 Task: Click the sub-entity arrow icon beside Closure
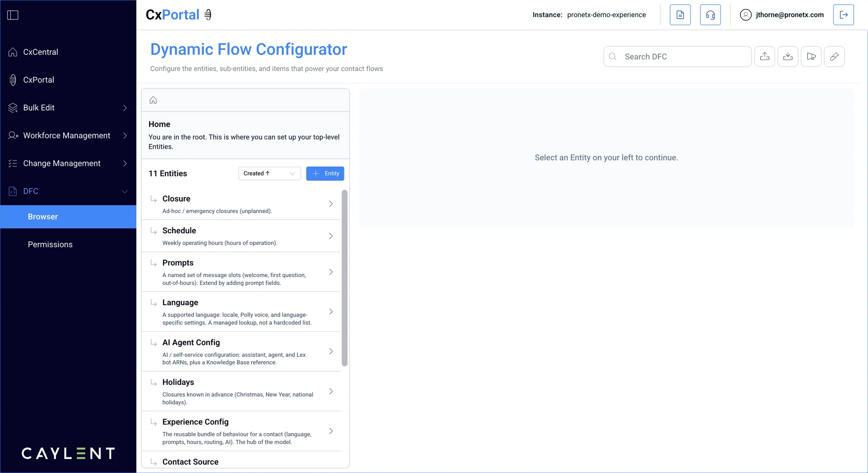154,199
